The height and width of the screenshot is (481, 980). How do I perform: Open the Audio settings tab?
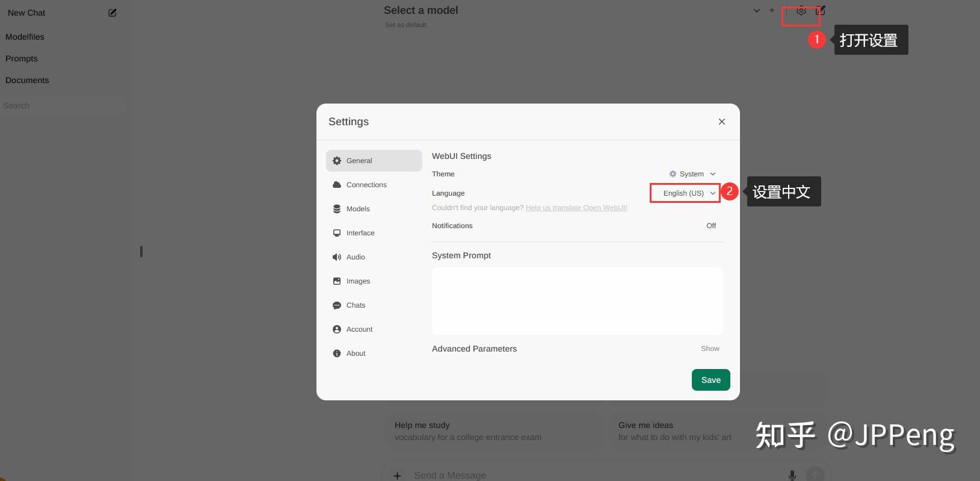pyautogui.click(x=356, y=257)
